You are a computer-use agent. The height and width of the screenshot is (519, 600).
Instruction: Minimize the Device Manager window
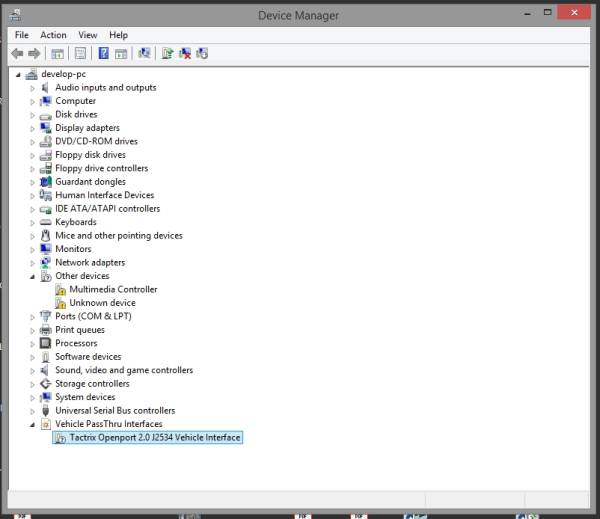coord(527,13)
